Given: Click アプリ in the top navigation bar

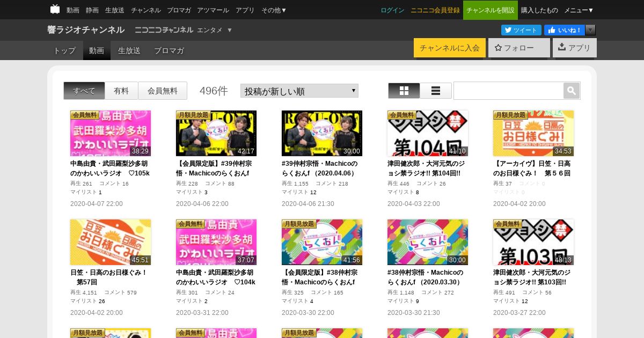Looking at the screenshot, I should point(245,10).
